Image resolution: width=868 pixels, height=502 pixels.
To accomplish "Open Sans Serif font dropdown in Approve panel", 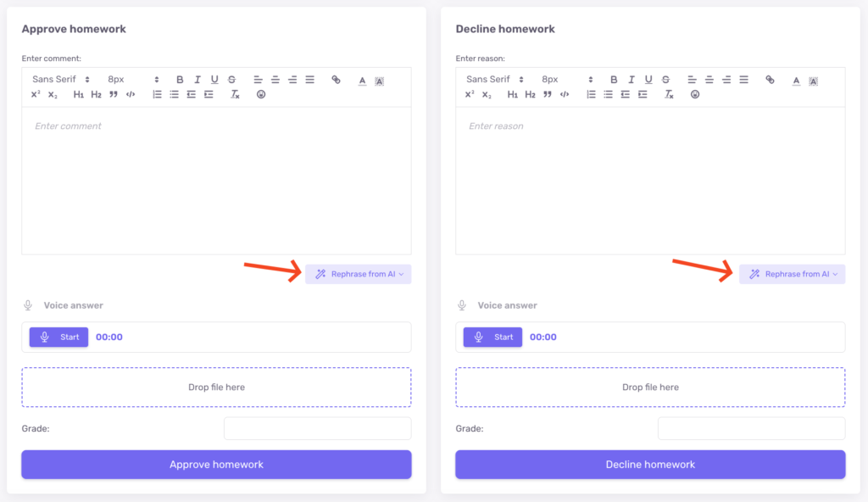I will point(61,80).
